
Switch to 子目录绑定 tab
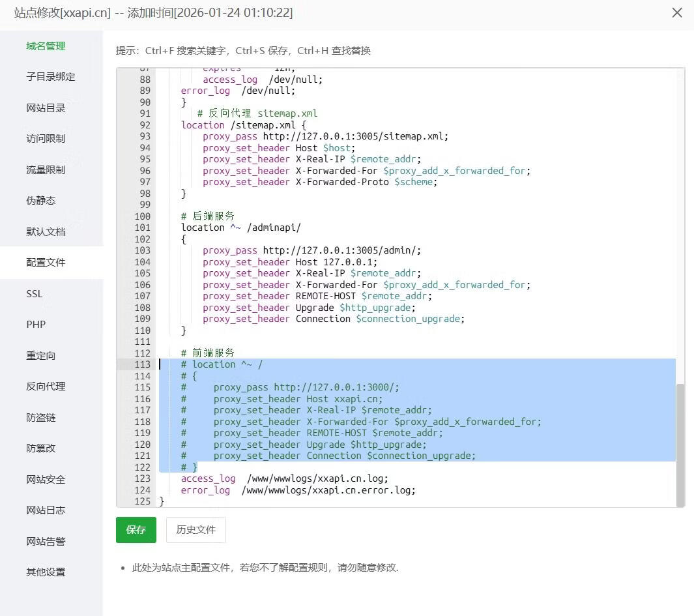click(x=50, y=77)
